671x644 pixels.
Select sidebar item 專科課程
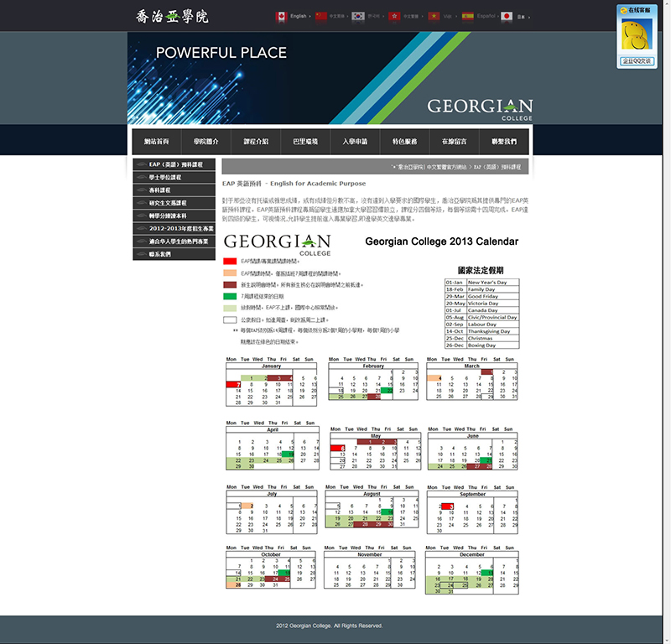(174, 190)
